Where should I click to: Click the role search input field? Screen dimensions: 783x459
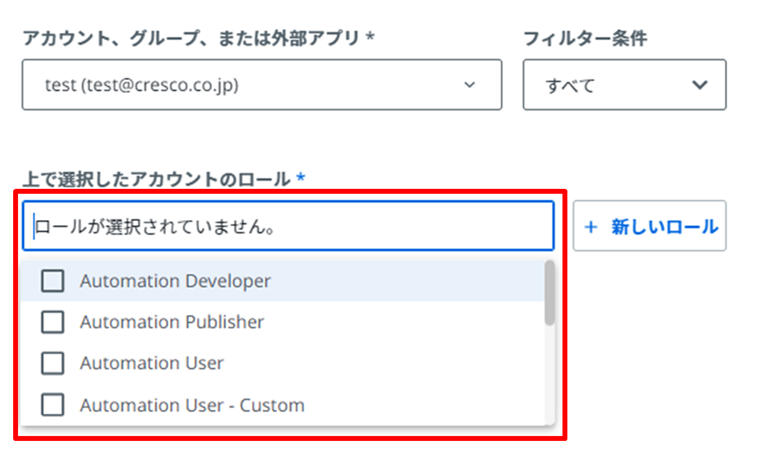(288, 226)
